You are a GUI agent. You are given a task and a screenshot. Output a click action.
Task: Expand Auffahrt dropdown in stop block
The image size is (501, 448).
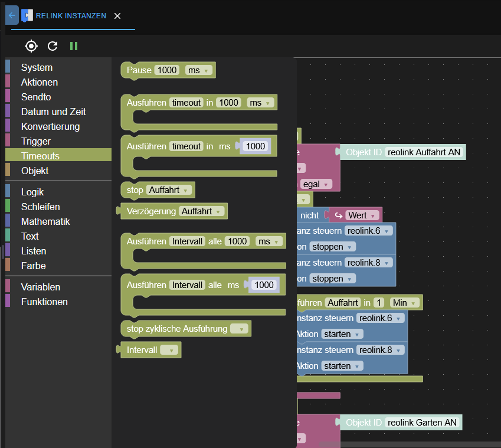pyautogui.click(x=169, y=190)
